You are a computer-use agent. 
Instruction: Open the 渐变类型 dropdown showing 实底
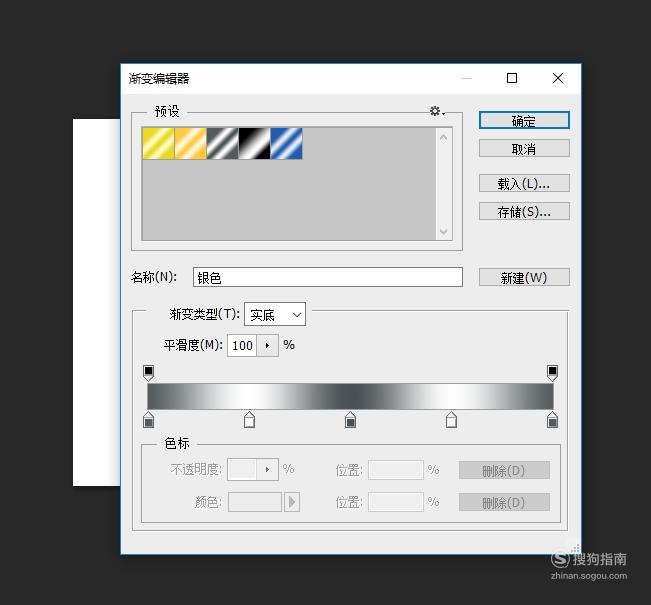click(275, 314)
